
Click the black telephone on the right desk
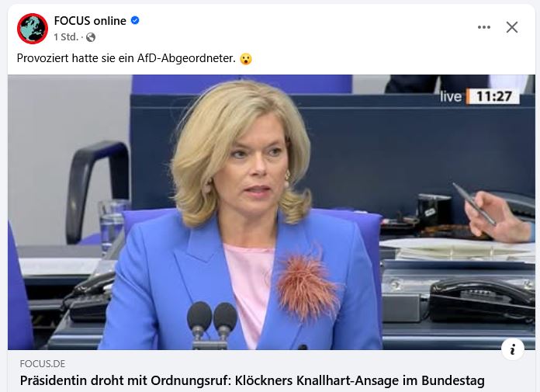coord(482,299)
